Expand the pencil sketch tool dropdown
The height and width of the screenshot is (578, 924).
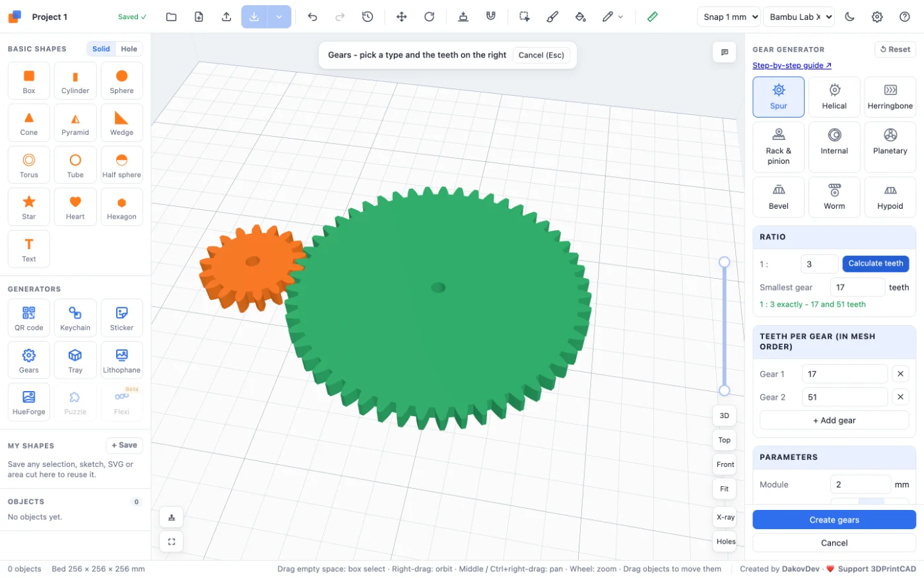620,17
